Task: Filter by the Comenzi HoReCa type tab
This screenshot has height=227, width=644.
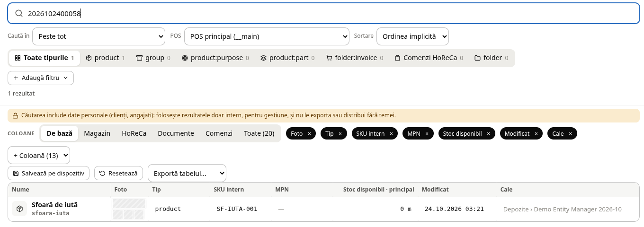Action: pyautogui.click(x=429, y=58)
